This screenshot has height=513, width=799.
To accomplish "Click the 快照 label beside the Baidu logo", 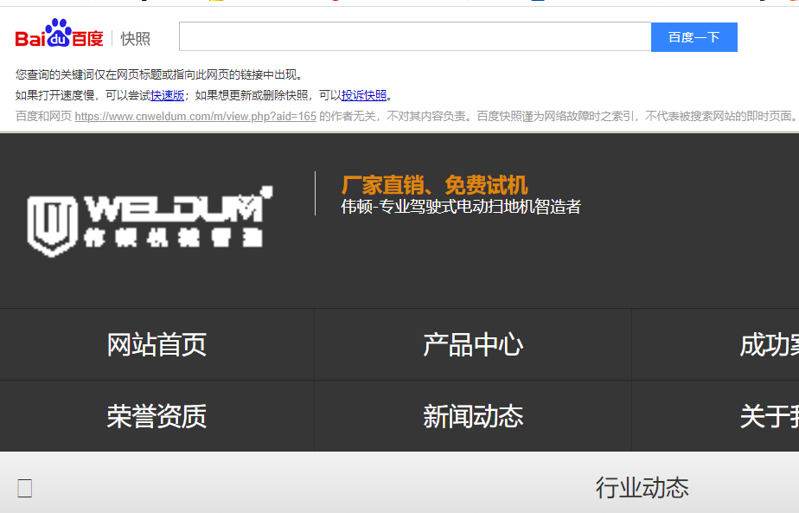I will pyautogui.click(x=135, y=39).
